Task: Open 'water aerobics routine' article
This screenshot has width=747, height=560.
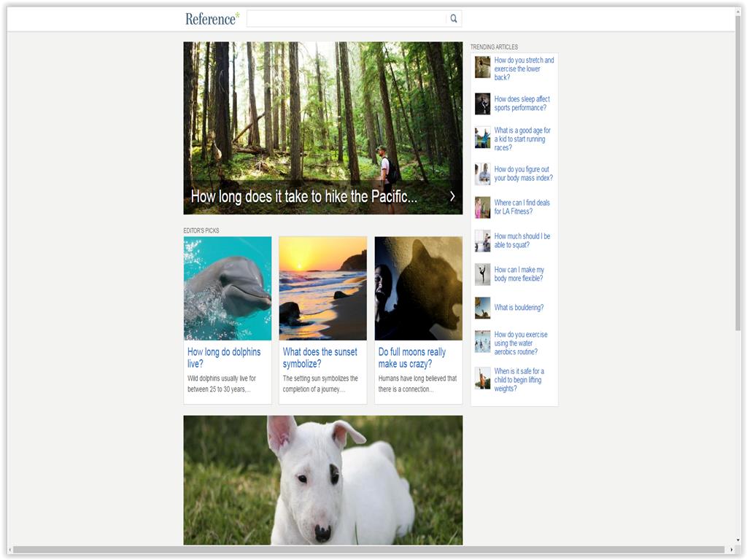Action: point(521,343)
